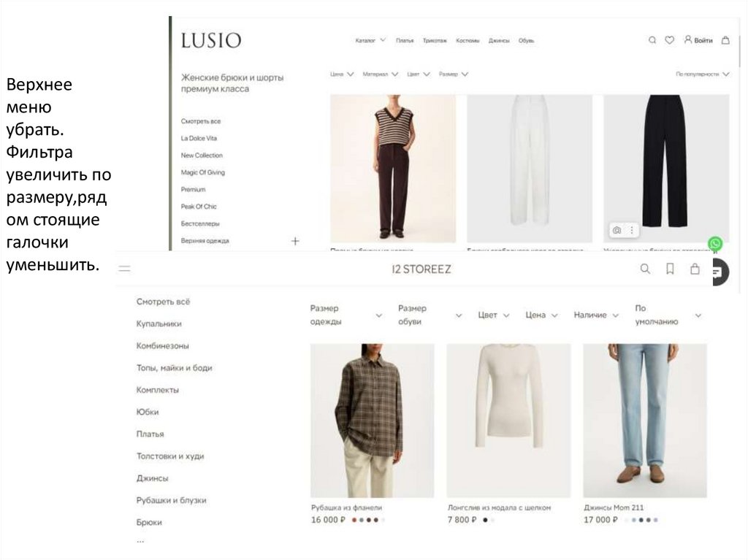Select Платья in the LUSIO top menu
Screen dimensions: 748x560
(405, 41)
